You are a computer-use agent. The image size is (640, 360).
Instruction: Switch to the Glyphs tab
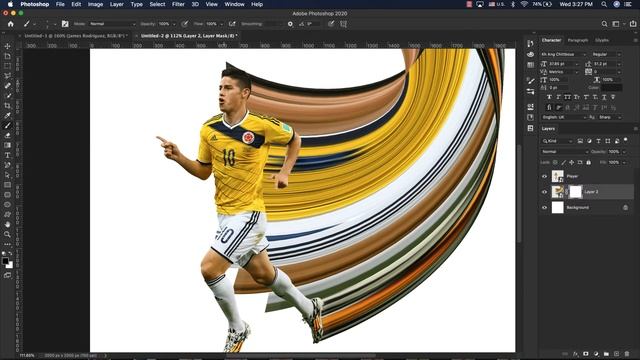(602, 40)
